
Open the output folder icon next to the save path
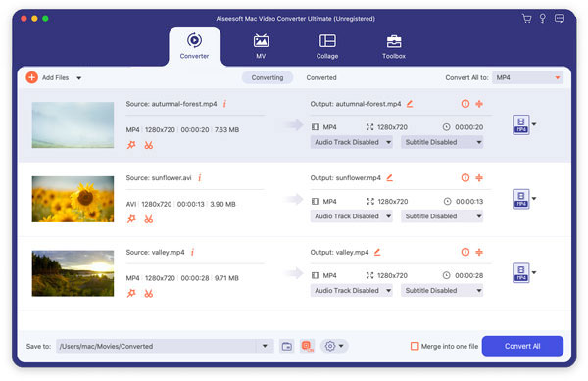tap(287, 346)
